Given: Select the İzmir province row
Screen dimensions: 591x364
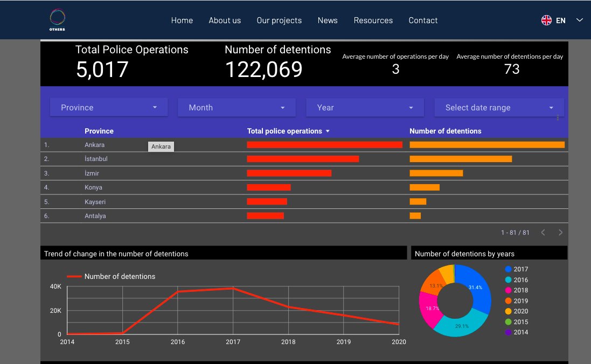Looking at the screenshot, I should [304, 173].
